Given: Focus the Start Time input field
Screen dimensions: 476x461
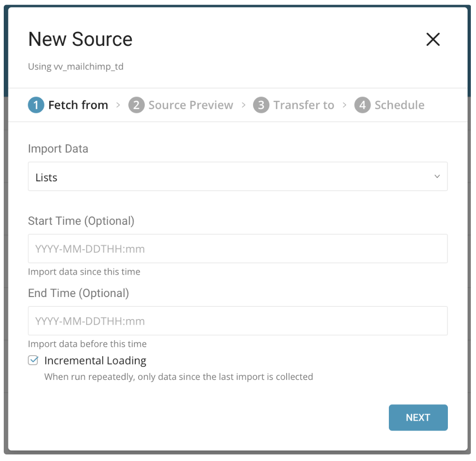Looking at the screenshot, I should coord(238,249).
